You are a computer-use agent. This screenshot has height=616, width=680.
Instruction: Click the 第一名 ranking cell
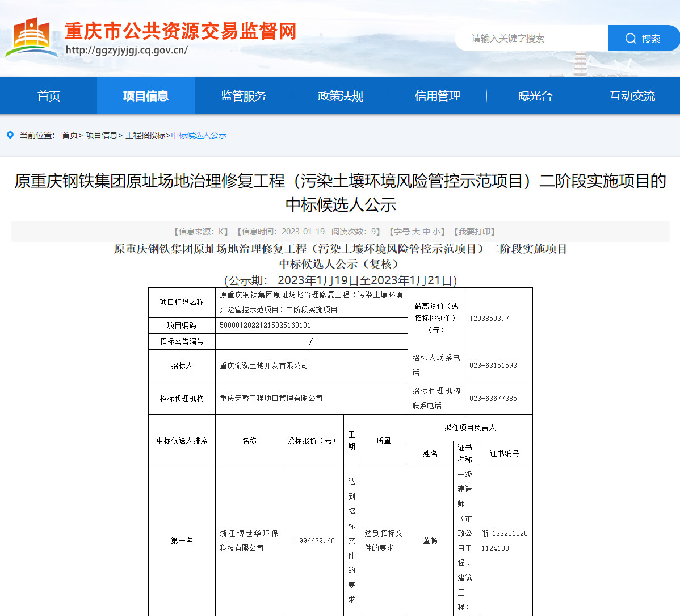pyautogui.click(x=182, y=541)
